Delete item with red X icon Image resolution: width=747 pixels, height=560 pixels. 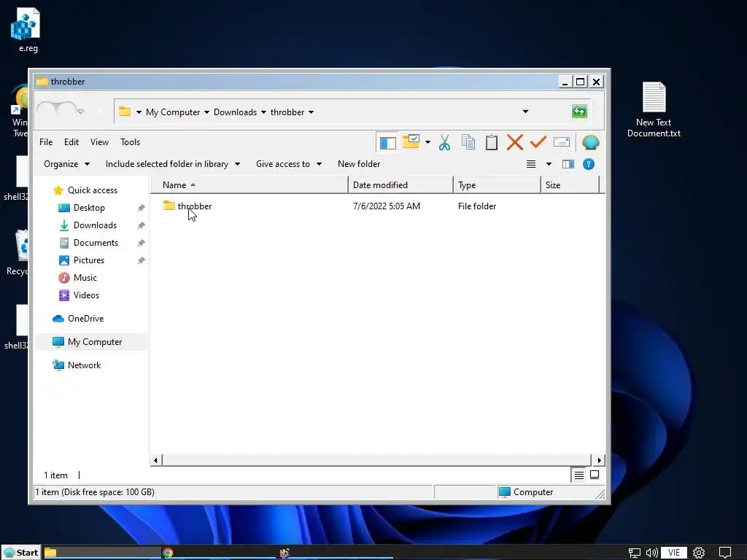tap(514, 142)
